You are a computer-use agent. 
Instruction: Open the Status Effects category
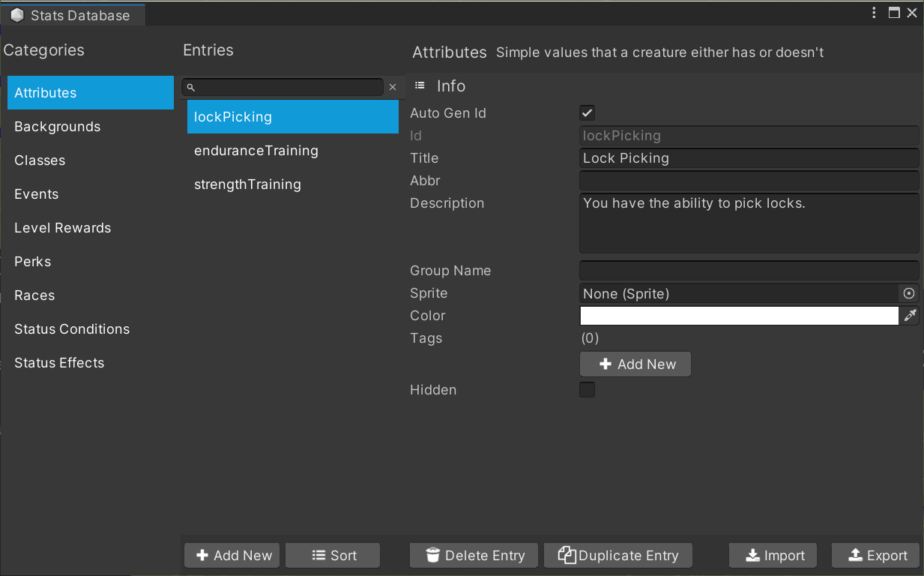point(59,363)
